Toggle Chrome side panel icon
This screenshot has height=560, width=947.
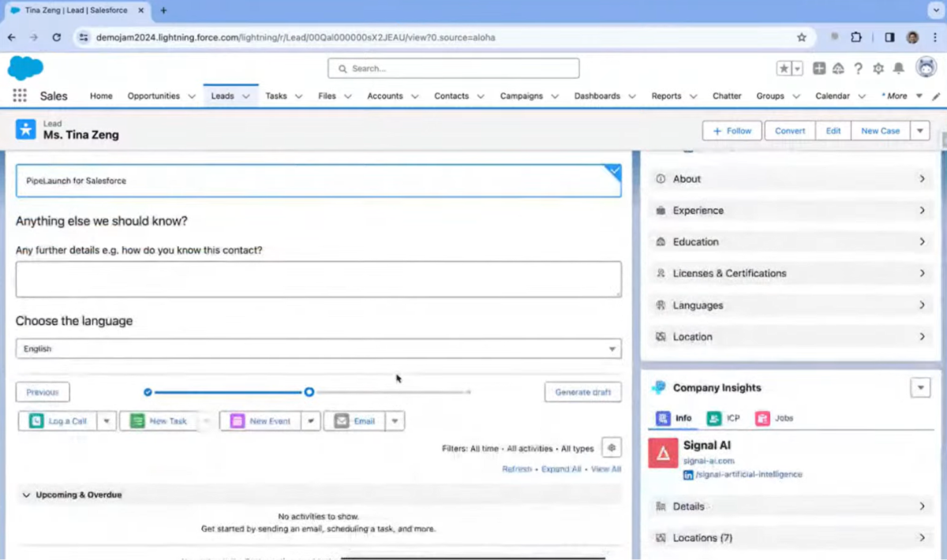[889, 37]
